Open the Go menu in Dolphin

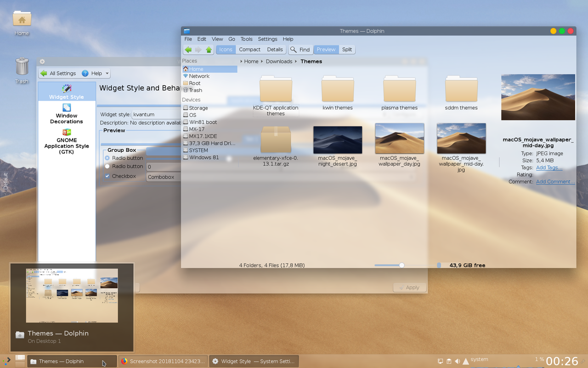click(232, 39)
